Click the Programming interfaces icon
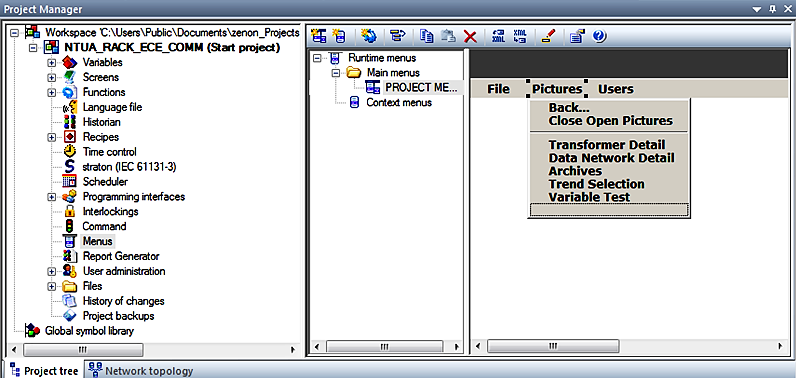This screenshot has height=378, width=796. pyautogui.click(x=69, y=197)
